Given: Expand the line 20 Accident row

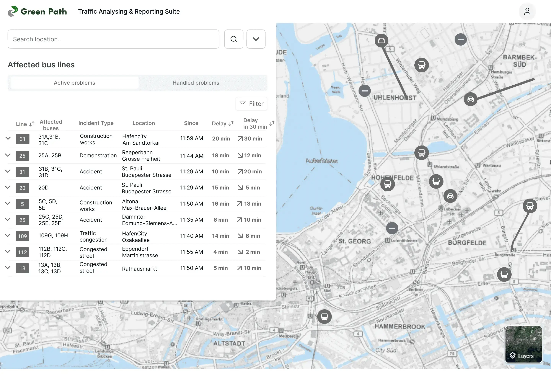Looking at the screenshot, I should (x=8, y=187).
